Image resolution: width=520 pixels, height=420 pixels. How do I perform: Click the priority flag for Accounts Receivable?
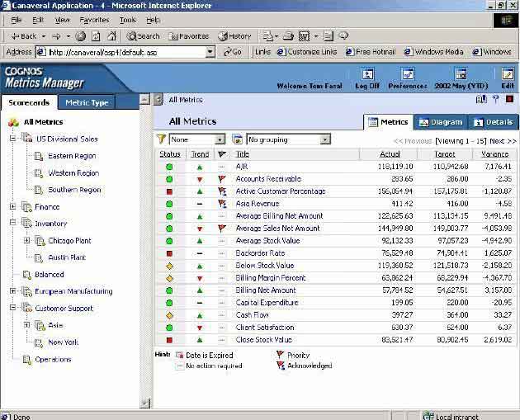click(221, 178)
